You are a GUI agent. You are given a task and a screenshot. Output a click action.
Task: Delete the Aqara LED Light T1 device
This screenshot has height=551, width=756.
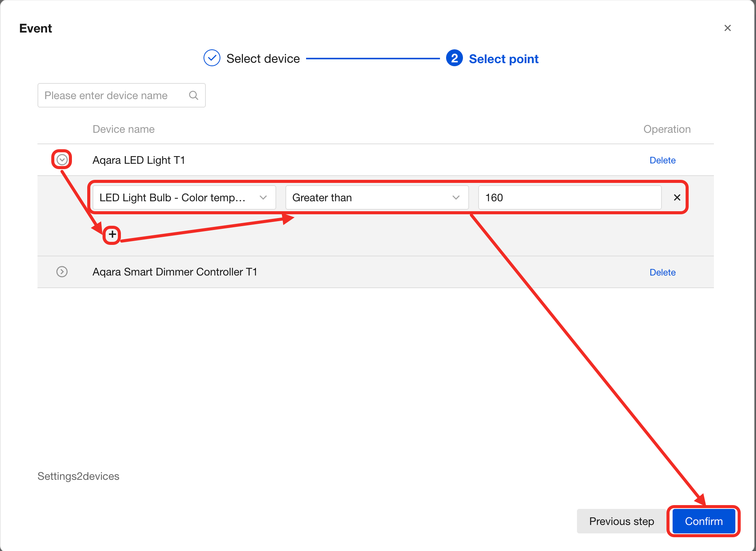(x=662, y=160)
